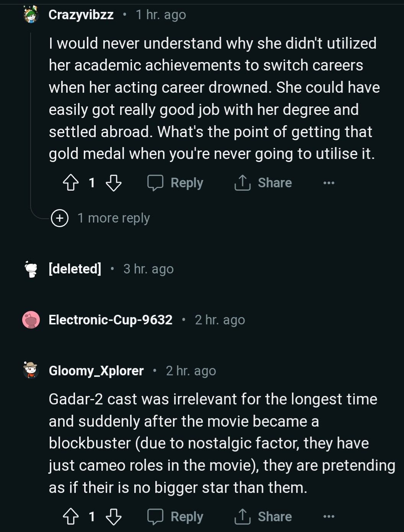
Task: Open more options on Crazyvibzz's comment
Action: point(329,183)
